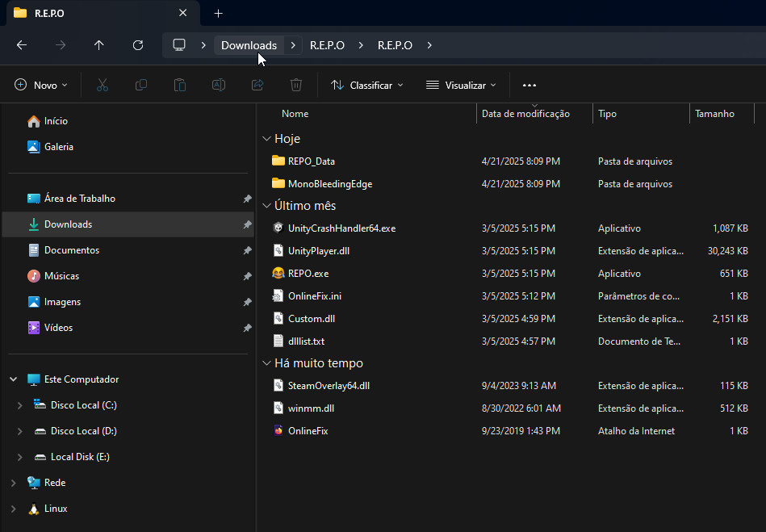Expand Disco Local (C:) tree node
This screenshot has width=766, height=532.
pyautogui.click(x=19, y=405)
